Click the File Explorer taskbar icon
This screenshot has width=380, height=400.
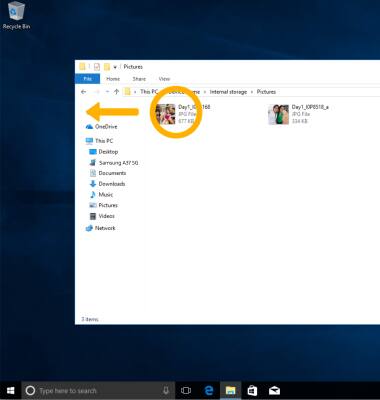tap(230, 391)
